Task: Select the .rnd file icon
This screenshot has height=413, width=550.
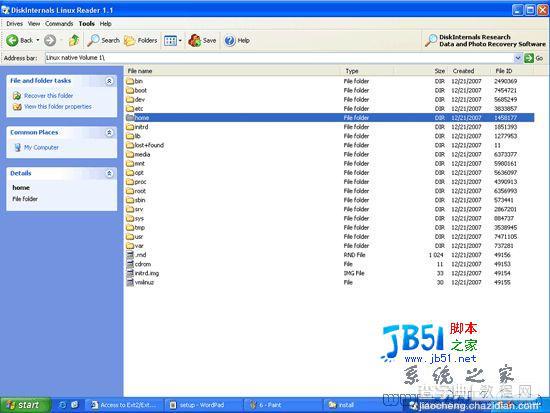Action: click(x=130, y=255)
